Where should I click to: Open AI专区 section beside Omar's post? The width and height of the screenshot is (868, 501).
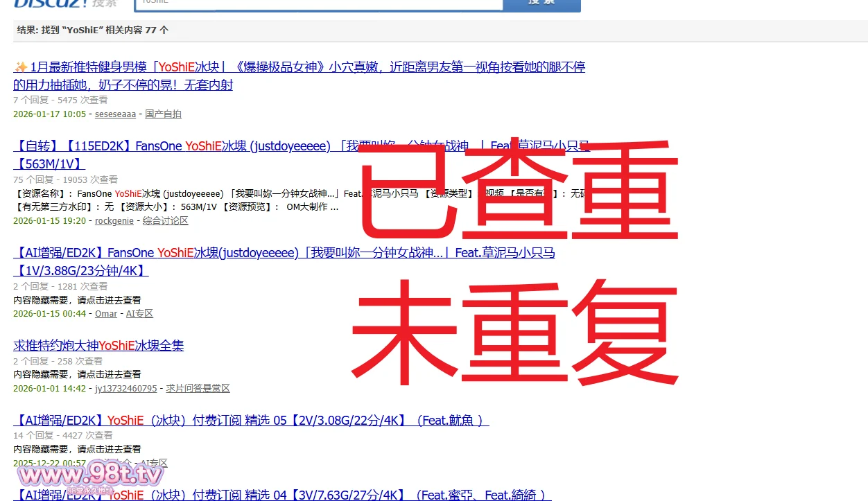point(139,314)
